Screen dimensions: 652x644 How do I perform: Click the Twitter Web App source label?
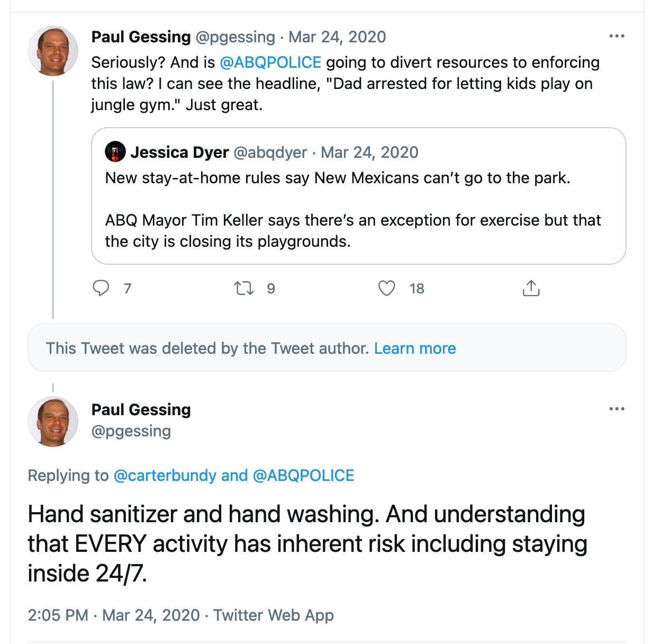click(274, 615)
